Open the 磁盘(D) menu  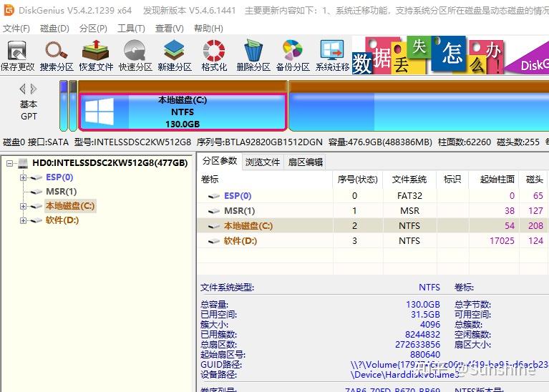[54, 29]
